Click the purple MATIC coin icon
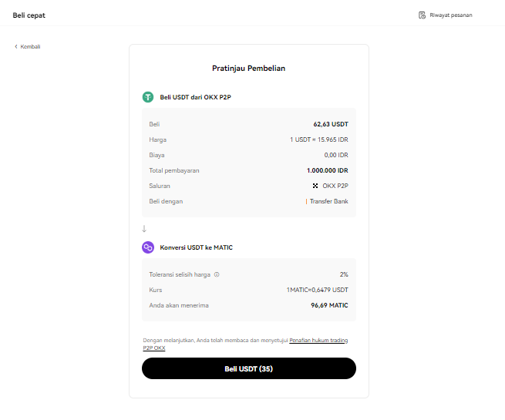 point(148,247)
